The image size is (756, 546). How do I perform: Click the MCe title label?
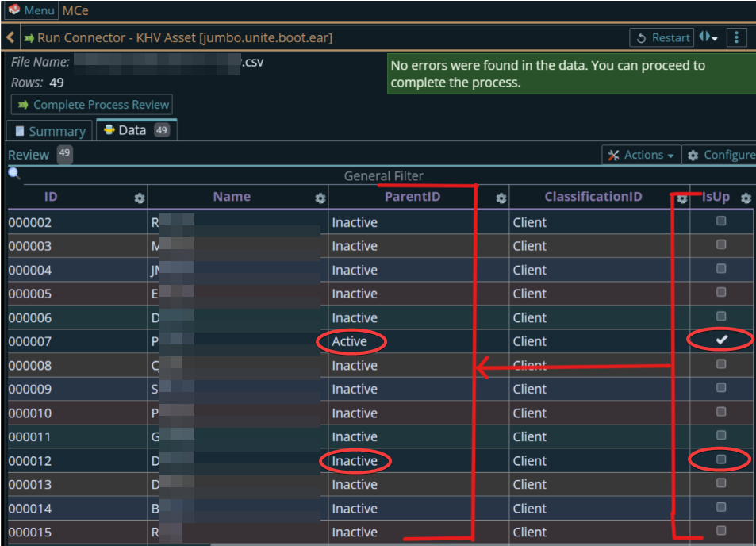[x=75, y=10]
